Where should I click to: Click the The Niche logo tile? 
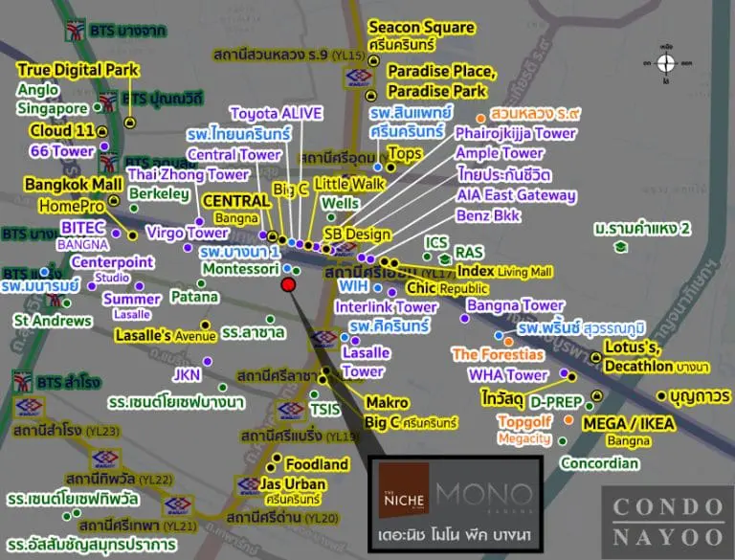pos(404,490)
